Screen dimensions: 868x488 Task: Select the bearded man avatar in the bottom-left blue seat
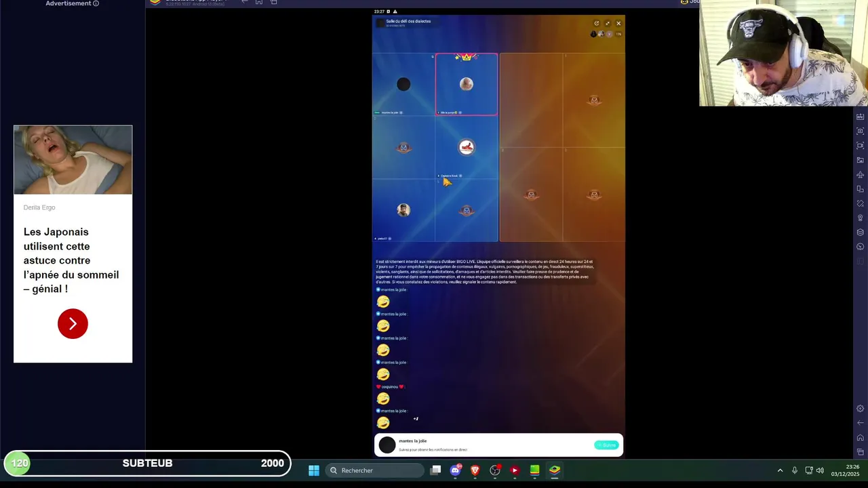403,210
